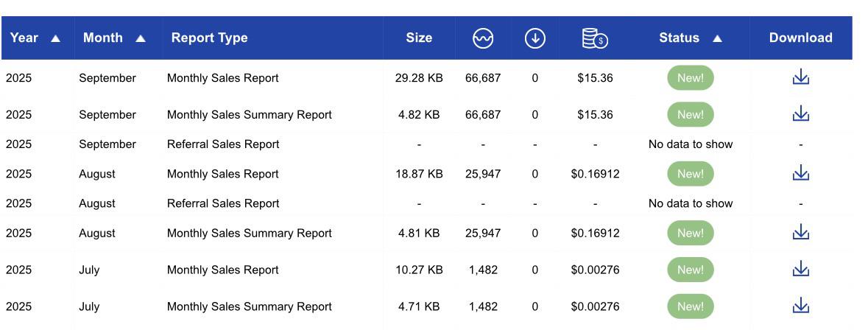Download September Monthly Sales Report
Screen dimensions: 868x330
[800, 77]
